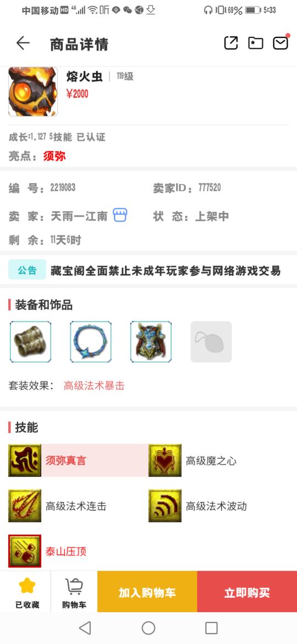Click 立即购买 button
This screenshot has width=297, height=644.
coord(247,592)
